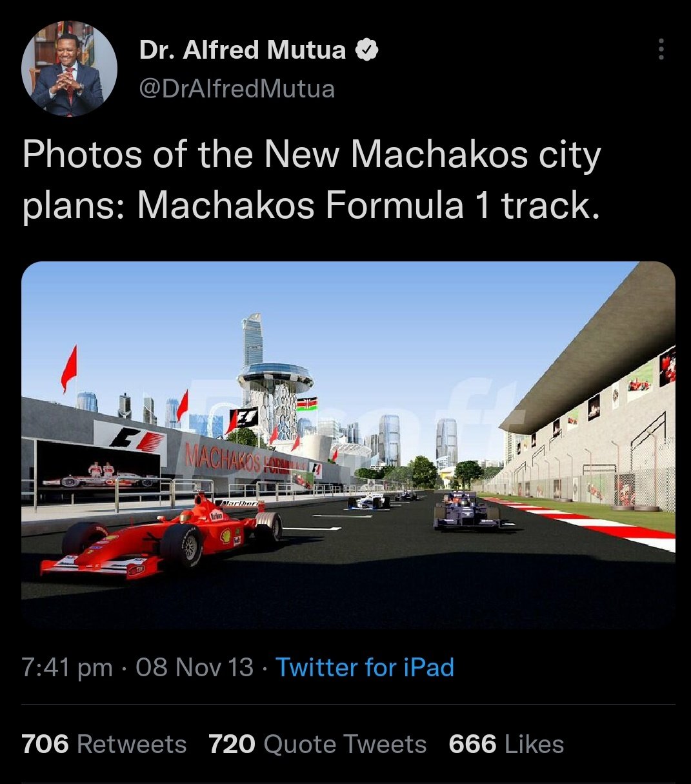
Task: Click the display name Dr. Alfred Mutua
Action: point(243,50)
